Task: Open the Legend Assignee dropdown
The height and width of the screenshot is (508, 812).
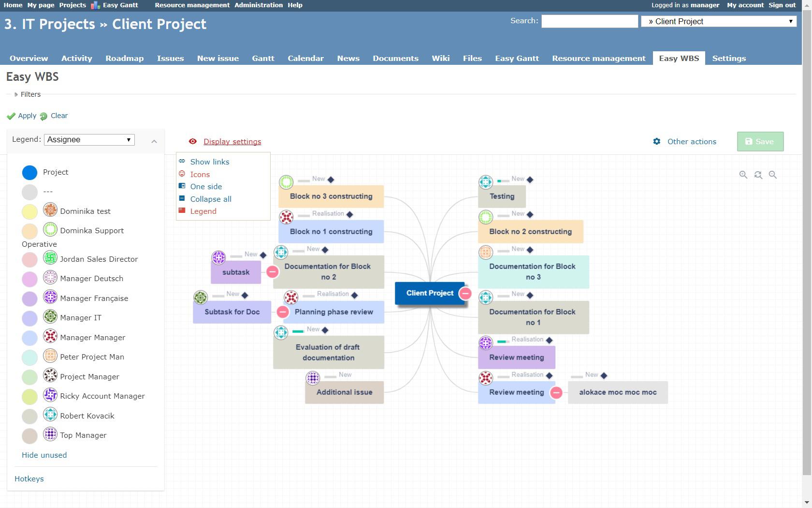Action: coord(89,140)
